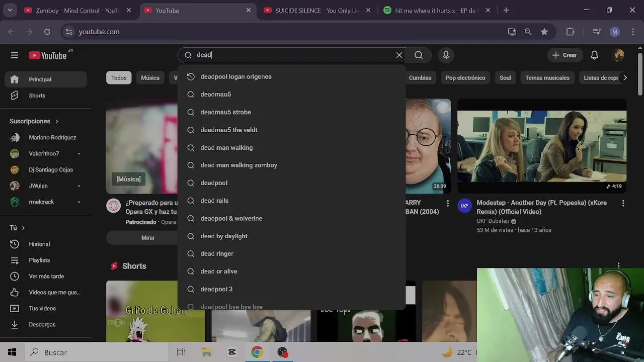Click the YouTube logo
Viewport: 644px width, 362px height.
pyautogui.click(x=48, y=55)
